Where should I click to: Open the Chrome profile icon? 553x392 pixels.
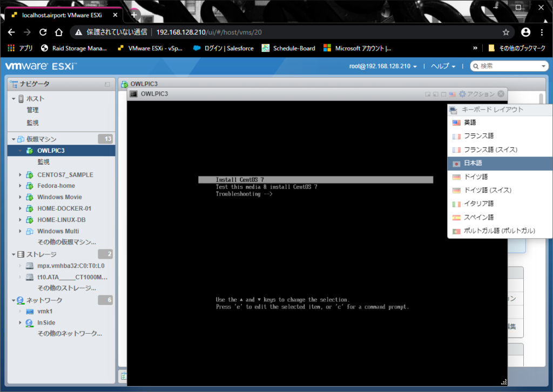[x=526, y=32]
